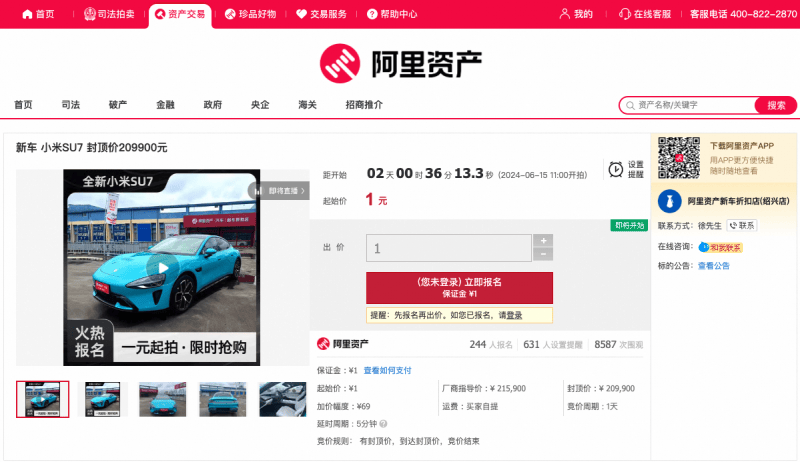
Task: Focus the 出价 bid amount field
Action: tap(448, 248)
